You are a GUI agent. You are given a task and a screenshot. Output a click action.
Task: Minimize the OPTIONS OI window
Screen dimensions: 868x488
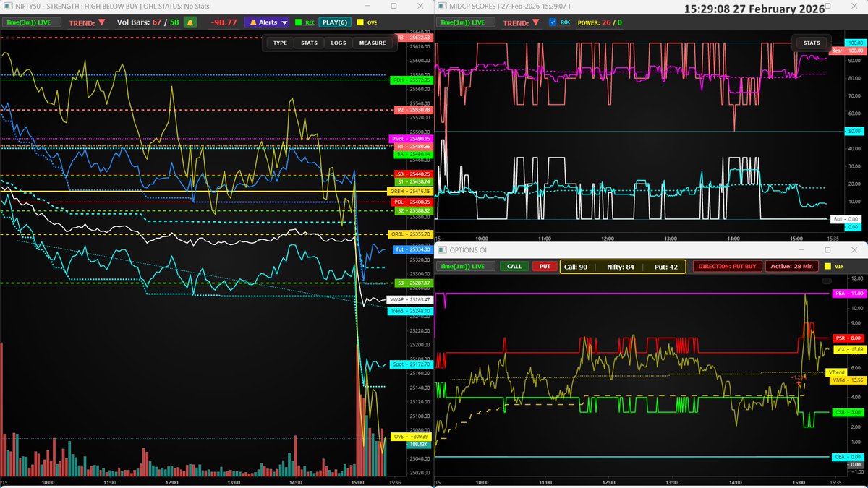pos(800,249)
